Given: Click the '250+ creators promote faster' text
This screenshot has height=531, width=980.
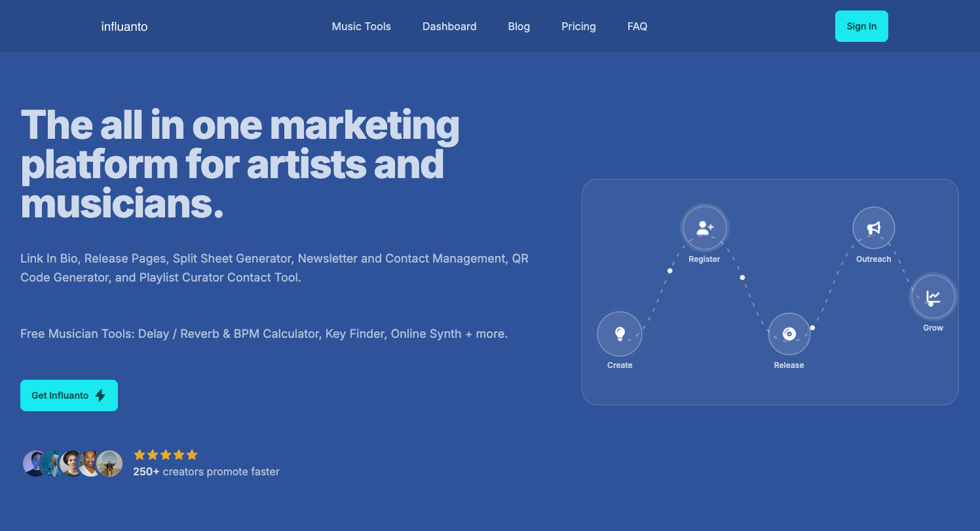Looking at the screenshot, I should click(x=206, y=471).
